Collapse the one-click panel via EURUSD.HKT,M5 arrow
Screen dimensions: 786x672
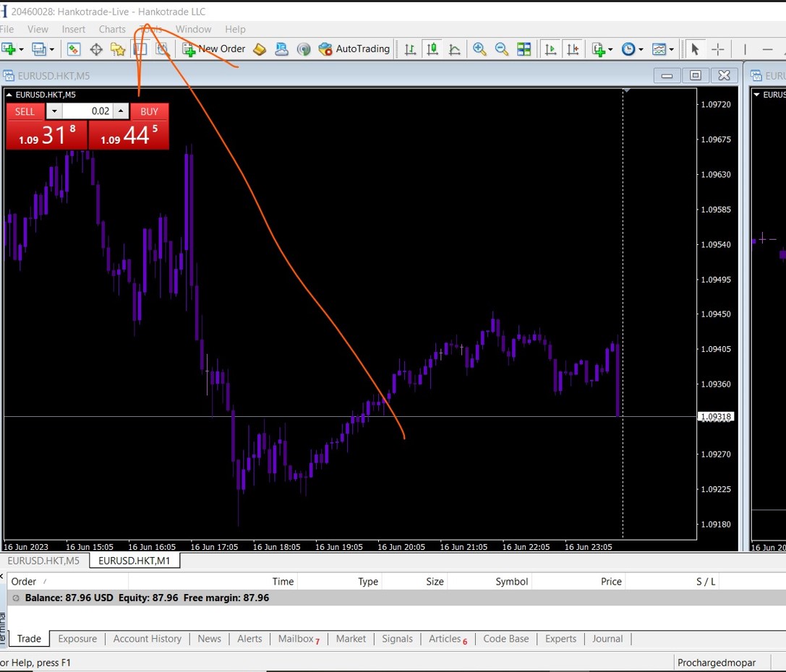9,95
